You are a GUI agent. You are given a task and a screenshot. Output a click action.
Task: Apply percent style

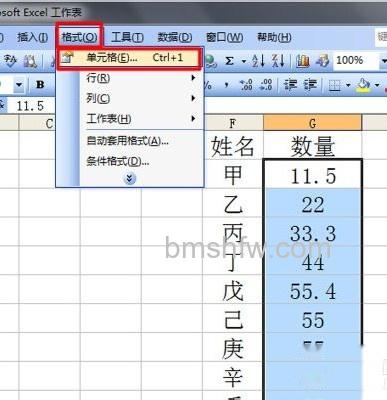point(208,85)
